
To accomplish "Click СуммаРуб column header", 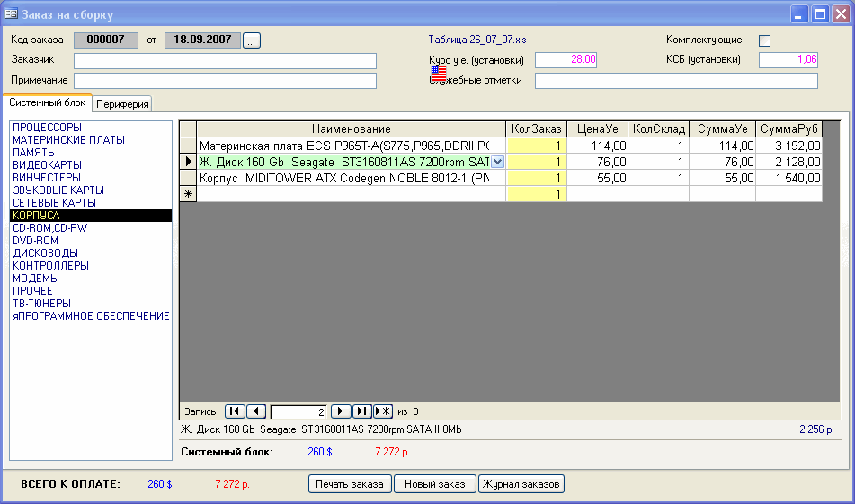I will (x=789, y=129).
